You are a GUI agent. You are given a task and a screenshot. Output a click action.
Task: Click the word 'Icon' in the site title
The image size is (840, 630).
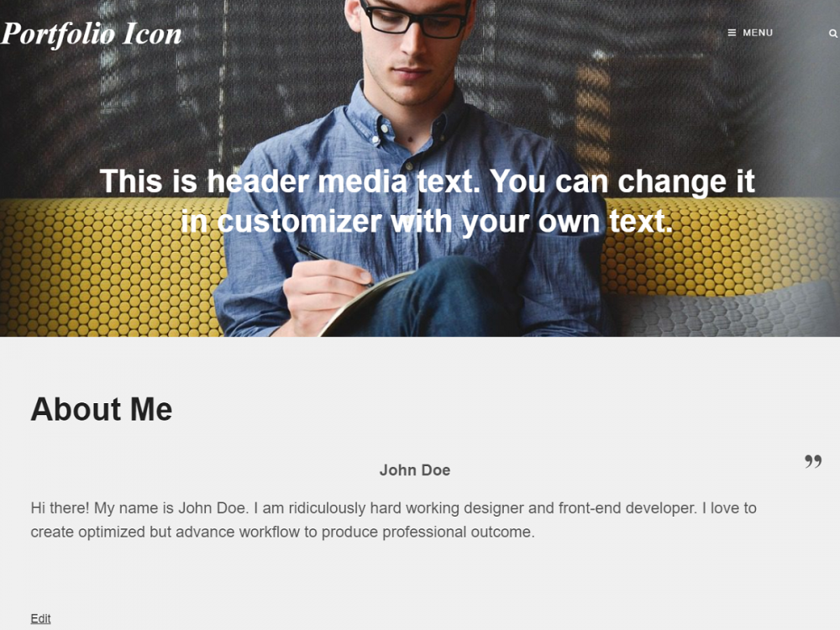(x=152, y=34)
